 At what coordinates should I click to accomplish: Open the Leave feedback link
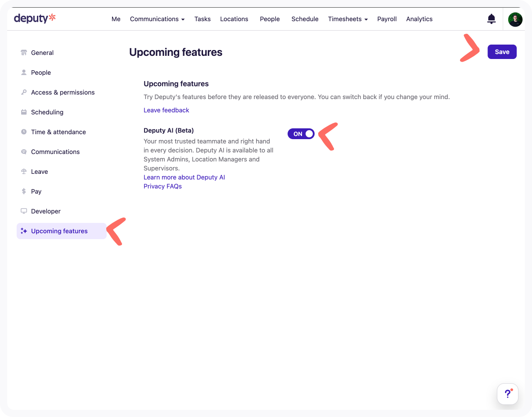click(166, 110)
